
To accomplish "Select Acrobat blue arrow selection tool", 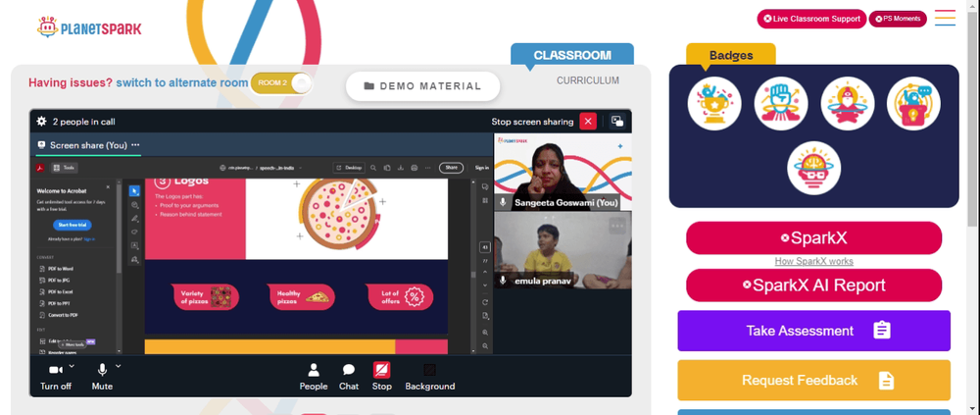I will (x=134, y=191).
